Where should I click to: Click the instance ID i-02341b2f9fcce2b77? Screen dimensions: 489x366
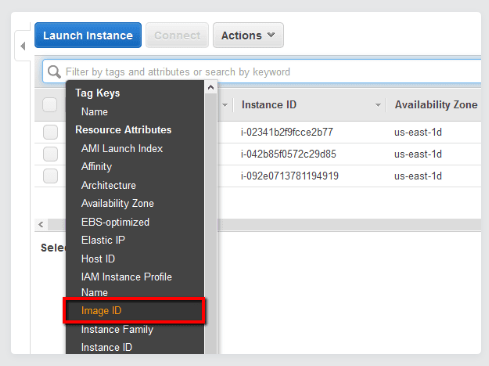click(x=287, y=132)
